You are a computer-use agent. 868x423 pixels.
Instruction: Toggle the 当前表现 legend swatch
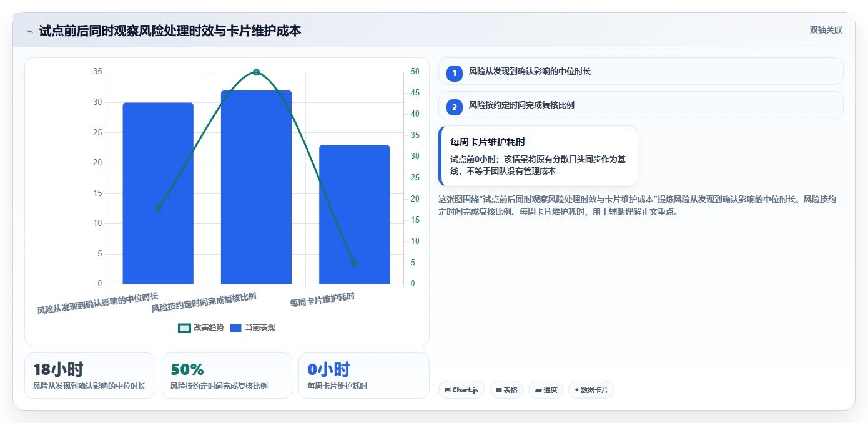tap(235, 328)
